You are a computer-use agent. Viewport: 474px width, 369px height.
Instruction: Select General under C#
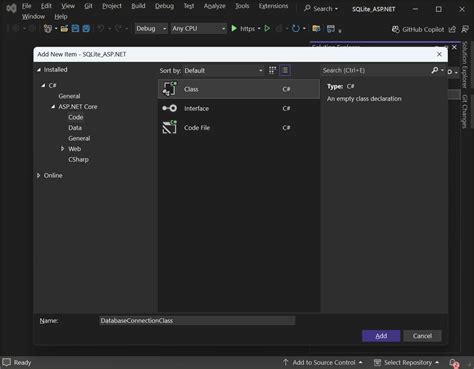(69, 96)
